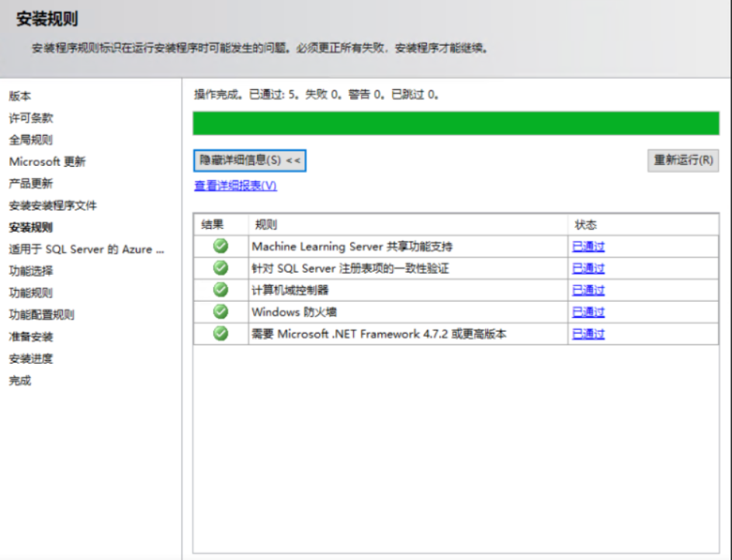
Task: Select 完成 step in sidebar
Action: (20, 381)
